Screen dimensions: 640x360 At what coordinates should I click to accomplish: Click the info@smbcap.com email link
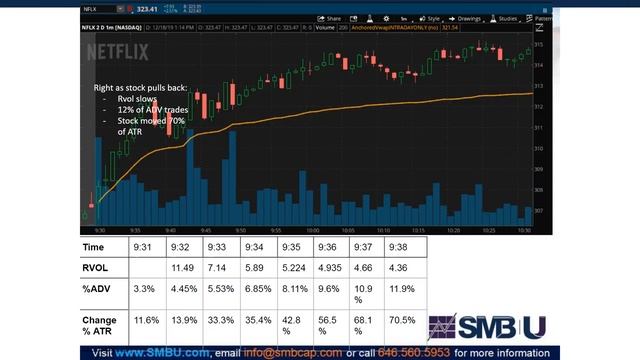[x=293, y=353]
